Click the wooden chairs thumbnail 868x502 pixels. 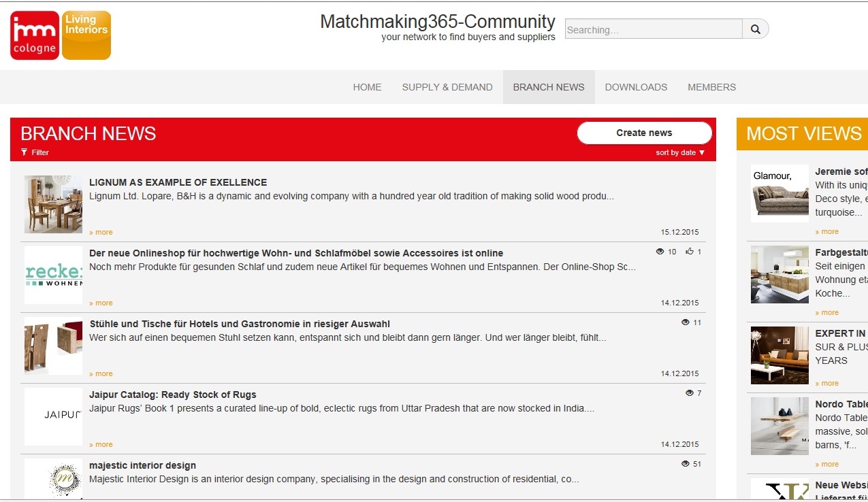click(53, 346)
